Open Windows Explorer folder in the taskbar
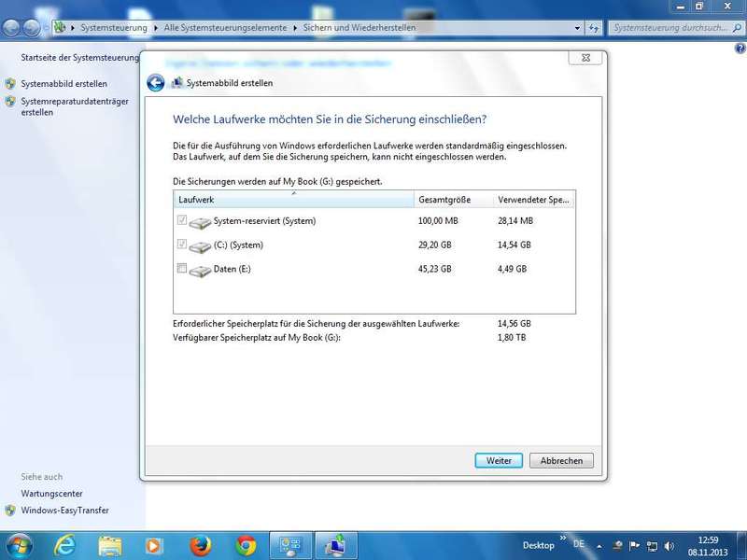Image resolution: width=747 pixels, height=560 pixels. click(x=110, y=546)
